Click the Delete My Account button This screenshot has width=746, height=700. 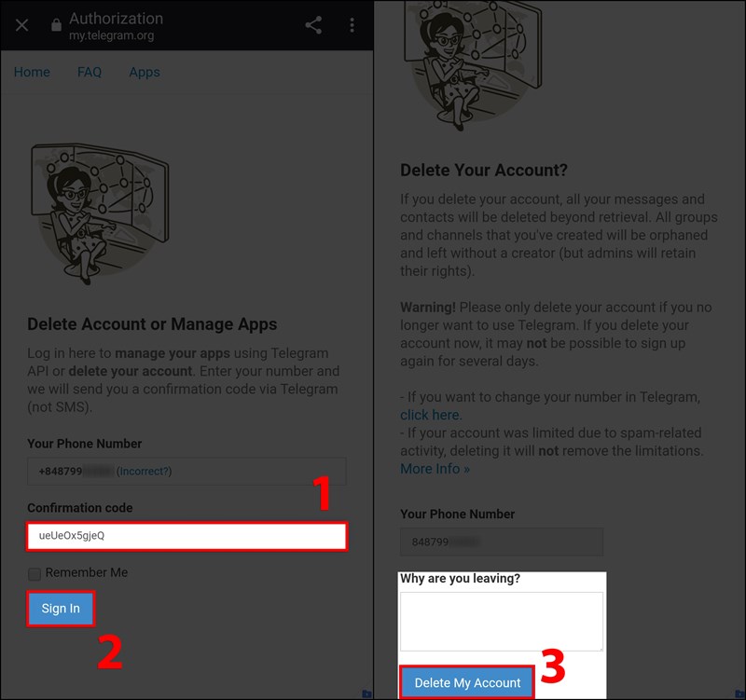click(467, 682)
